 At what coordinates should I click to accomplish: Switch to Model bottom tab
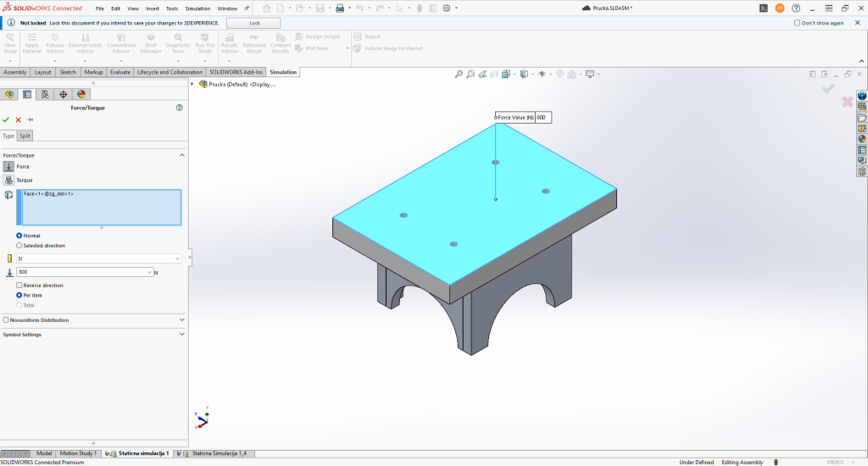tap(44, 453)
